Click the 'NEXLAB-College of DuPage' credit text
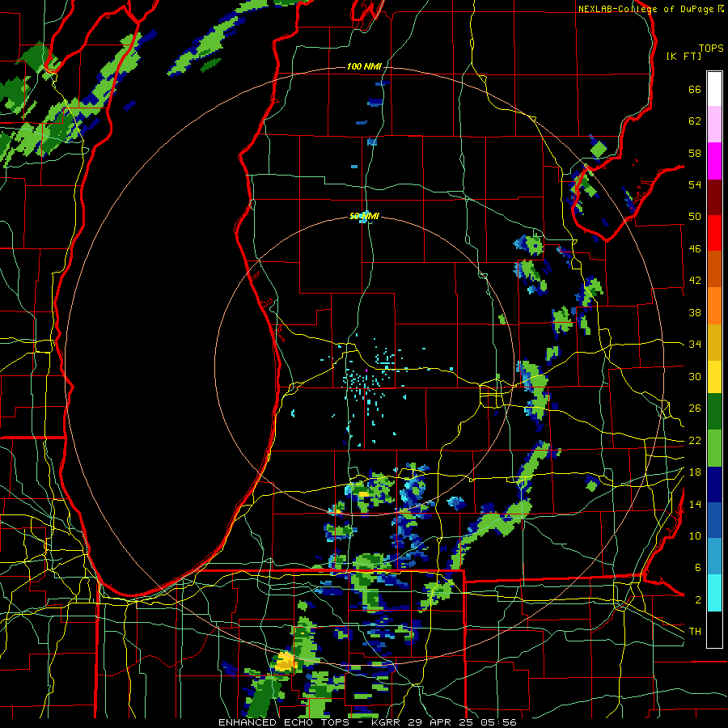This screenshot has height=728, width=728. 647,9
